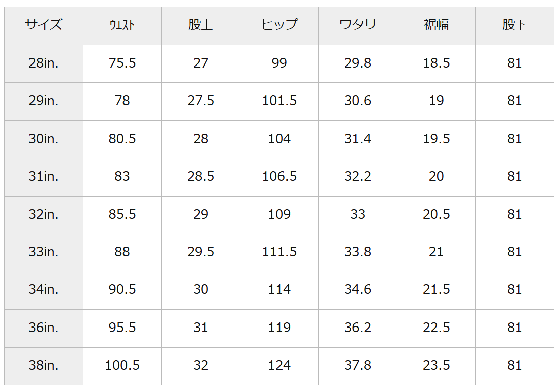Select the 股上 value 30 cell
Screen dimensions: 560x392
click(x=201, y=289)
